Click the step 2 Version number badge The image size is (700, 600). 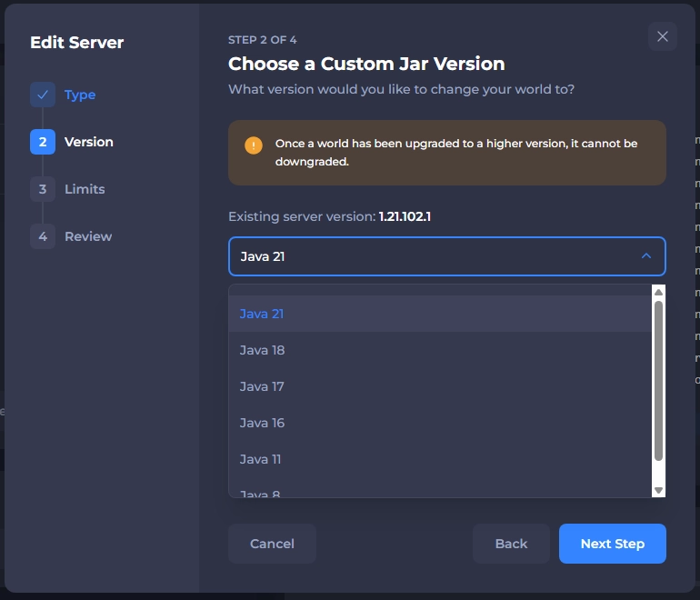[x=43, y=142]
